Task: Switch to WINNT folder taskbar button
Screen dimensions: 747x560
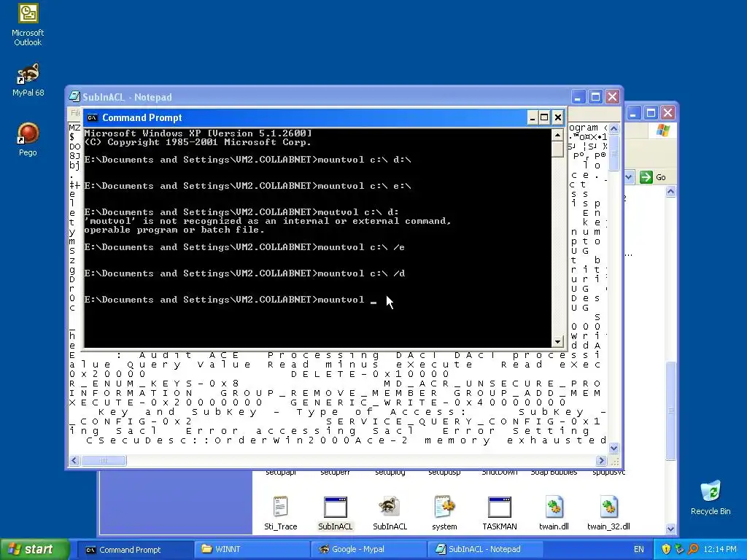Action: tap(252, 549)
